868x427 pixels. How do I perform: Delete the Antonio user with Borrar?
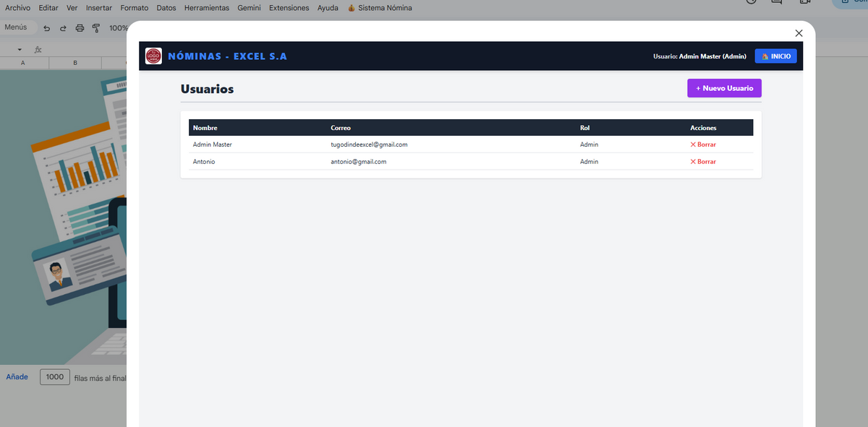(703, 162)
